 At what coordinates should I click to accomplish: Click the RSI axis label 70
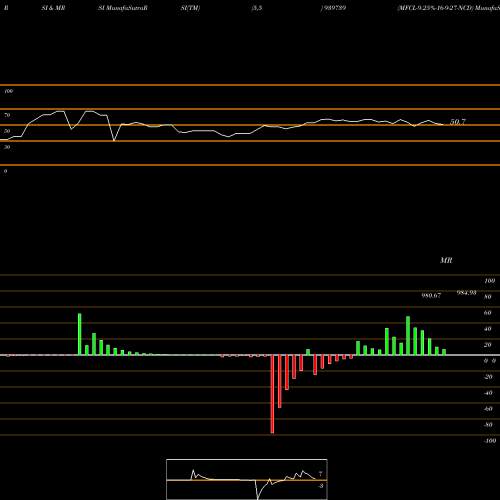7,115
